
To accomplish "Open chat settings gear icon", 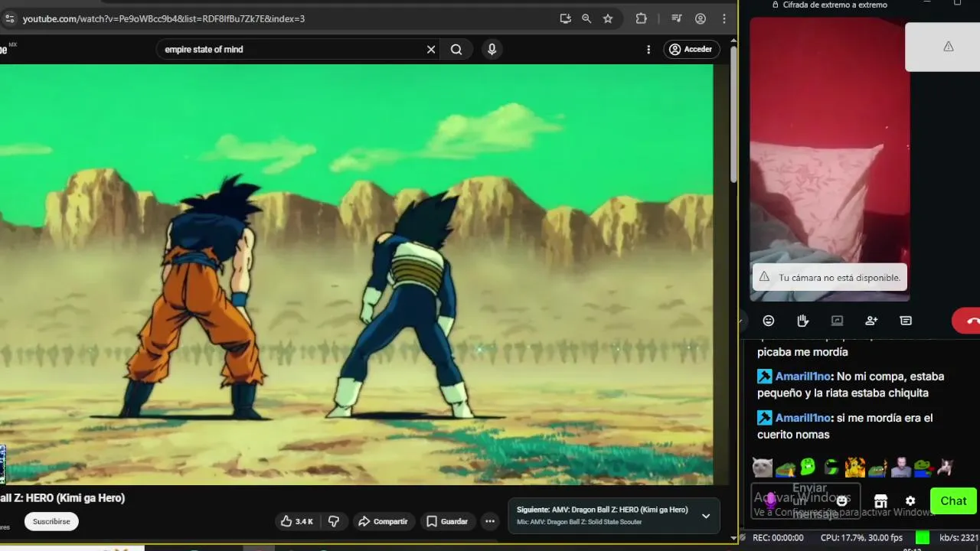I will tap(910, 500).
